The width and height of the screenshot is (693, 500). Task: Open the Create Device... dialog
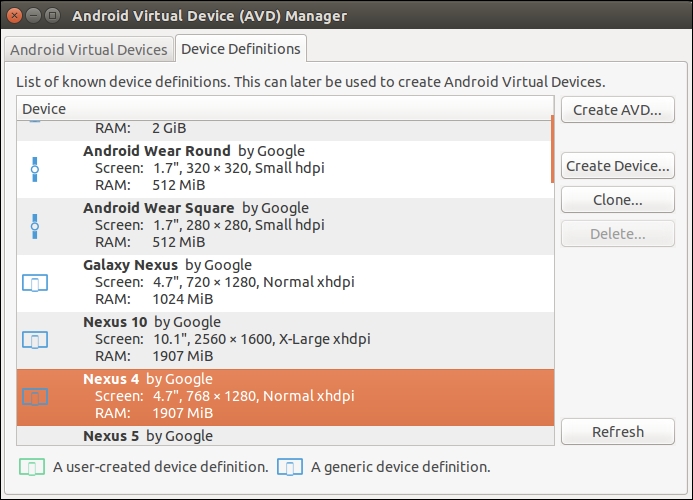click(617, 166)
